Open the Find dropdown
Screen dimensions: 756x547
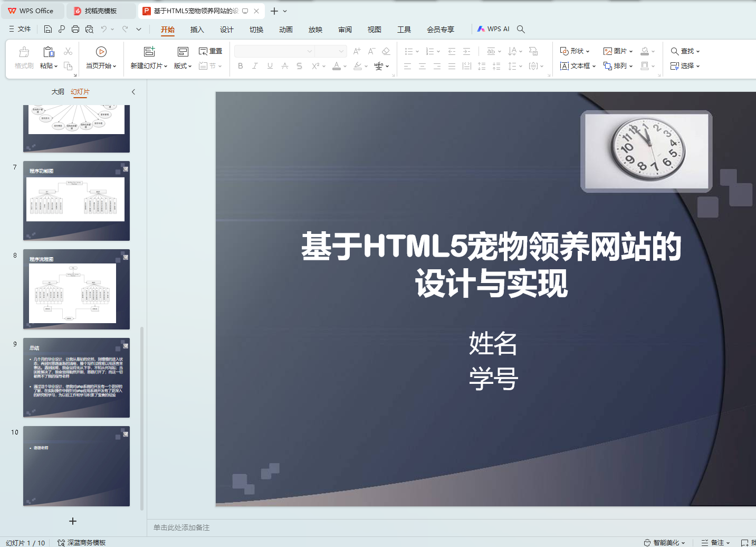(685, 51)
